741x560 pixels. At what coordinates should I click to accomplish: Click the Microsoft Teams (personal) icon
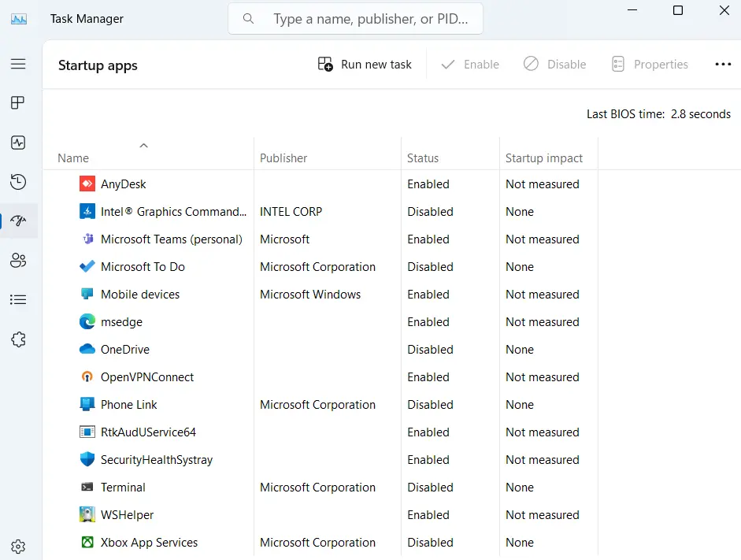(x=87, y=239)
